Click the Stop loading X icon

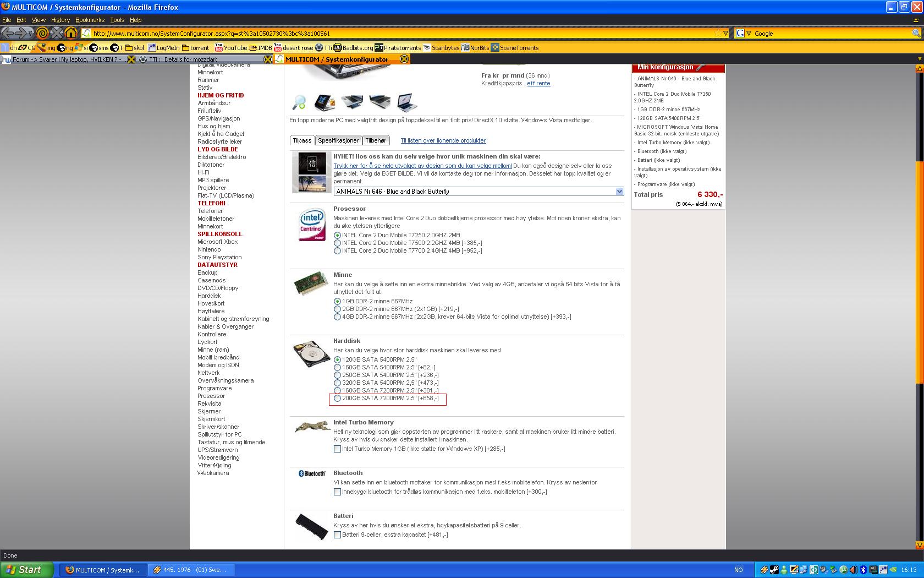point(56,33)
